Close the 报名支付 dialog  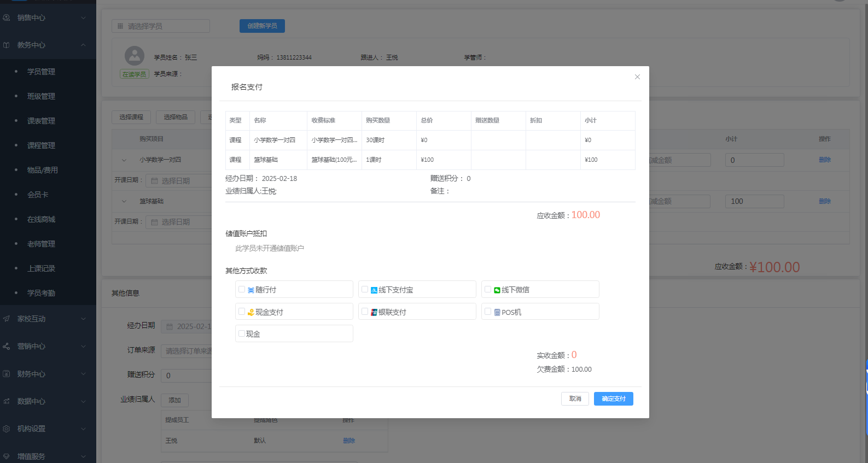coord(637,77)
